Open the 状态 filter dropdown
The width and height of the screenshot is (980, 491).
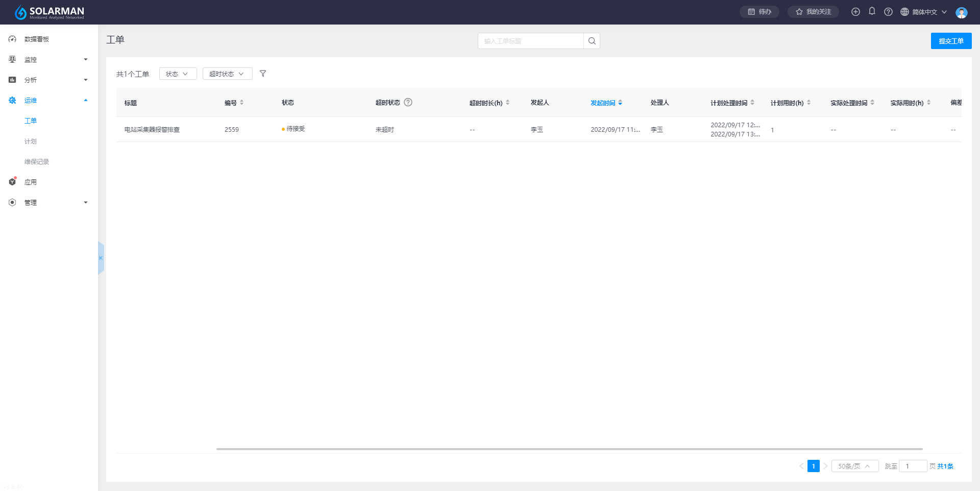pyautogui.click(x=178, y=74)
